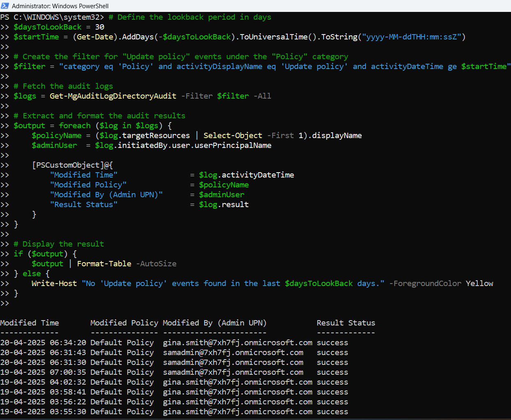Click the 19-04-2025 03:55:30 timestamp entry

43,412
